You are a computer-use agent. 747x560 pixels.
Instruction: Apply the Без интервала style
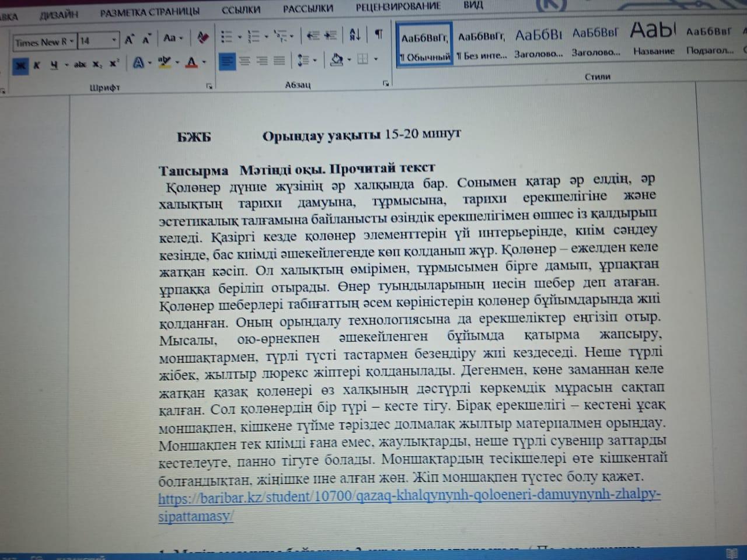click(x=481, y=44)
